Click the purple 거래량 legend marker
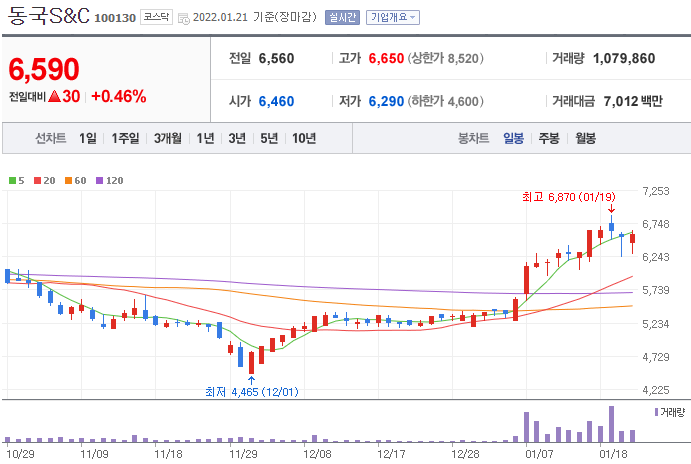The image size is (691, 464). (656, 412)
